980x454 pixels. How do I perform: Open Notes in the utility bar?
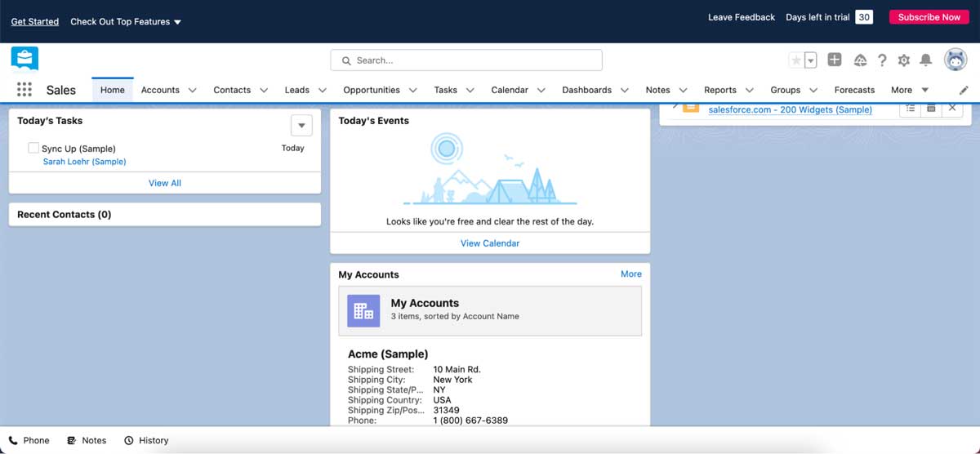pyautogui.click(x=87, y=440)
